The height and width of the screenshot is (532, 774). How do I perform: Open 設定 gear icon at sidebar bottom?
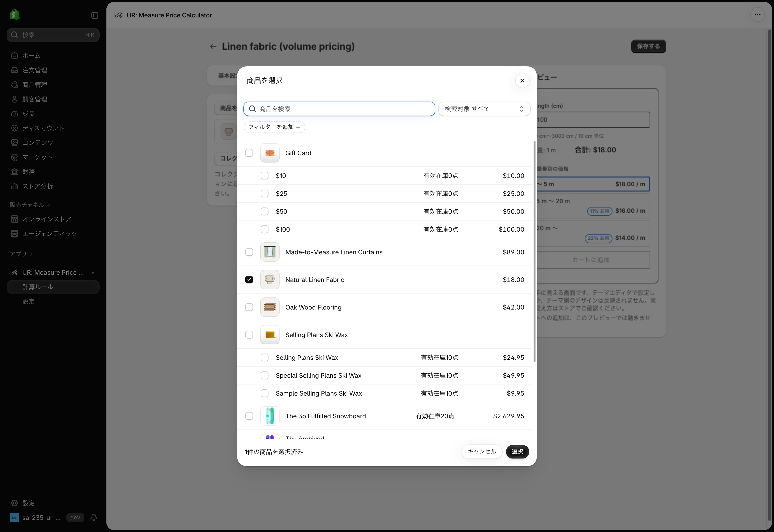click(14, 503)
